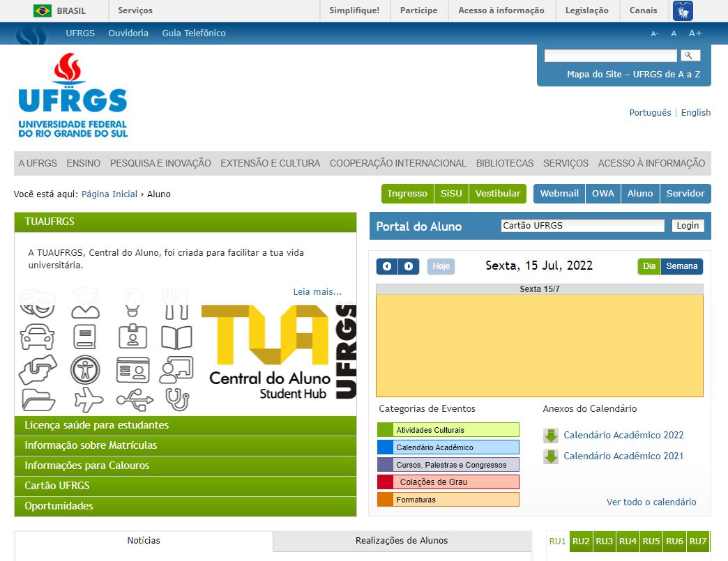Select RU4 tab
Image resolution: width=728 pixels, height=561 pixels.
click(x=628, y=541)
